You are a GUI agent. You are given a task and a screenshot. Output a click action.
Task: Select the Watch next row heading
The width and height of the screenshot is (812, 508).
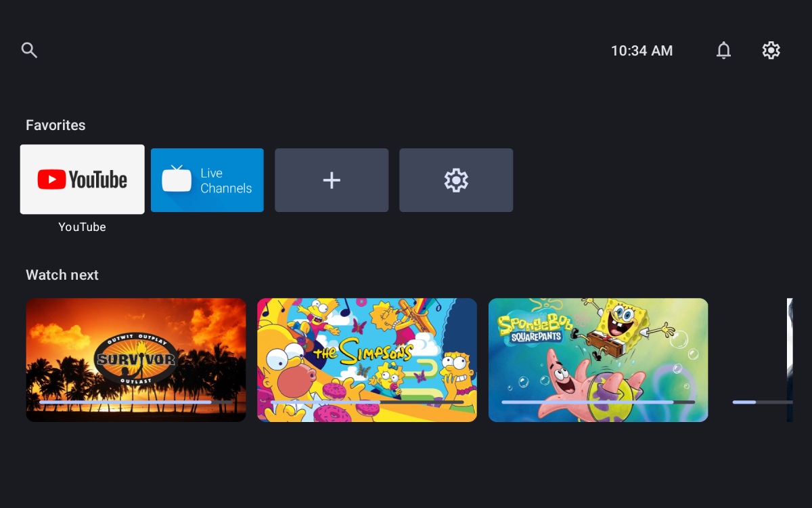[x=62, y=275]
